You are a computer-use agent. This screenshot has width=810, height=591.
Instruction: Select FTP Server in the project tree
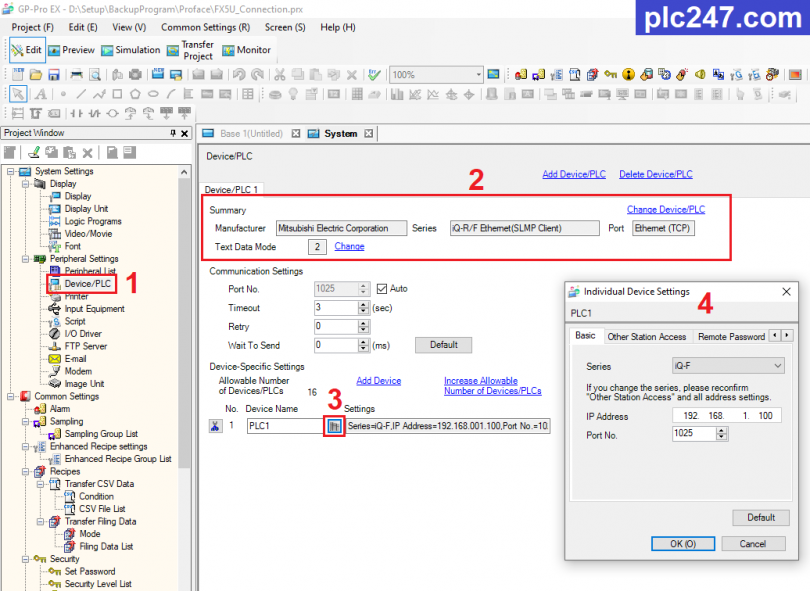tap(86, 346)
